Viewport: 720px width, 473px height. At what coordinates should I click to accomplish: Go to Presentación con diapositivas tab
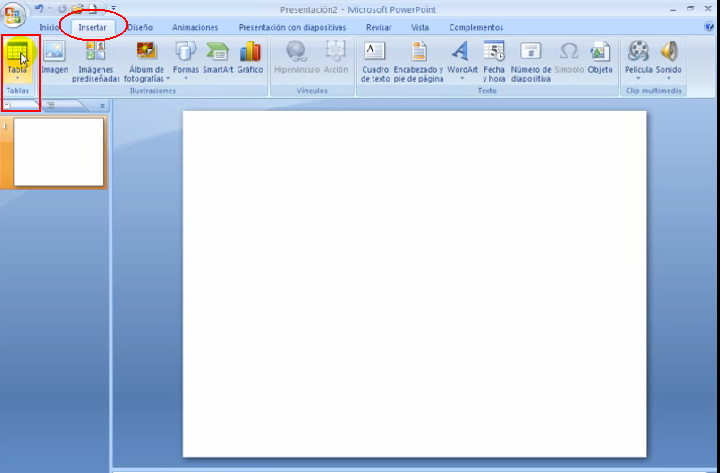(292, 27)
